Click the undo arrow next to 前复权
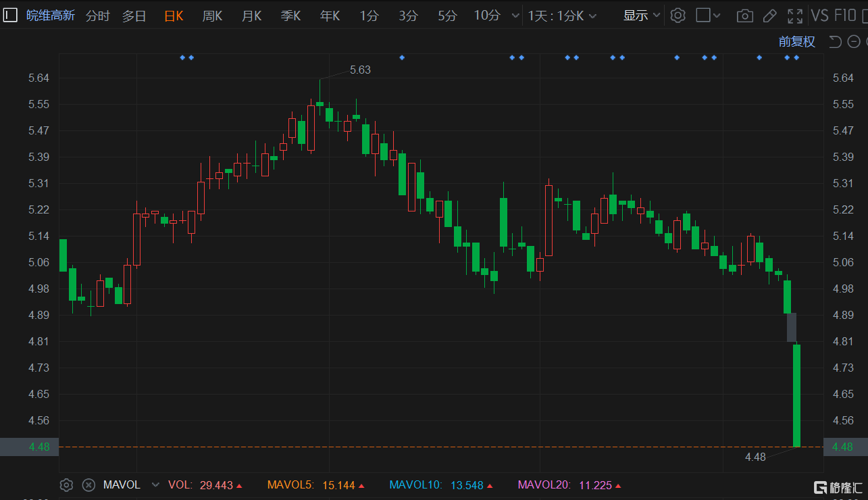 (835, 42)
